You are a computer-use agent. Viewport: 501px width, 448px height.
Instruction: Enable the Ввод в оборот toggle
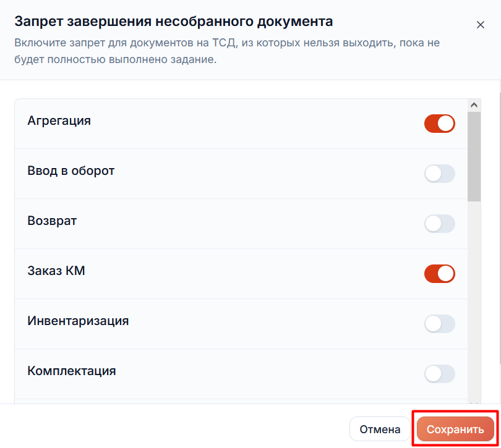(x=440, y=174)
